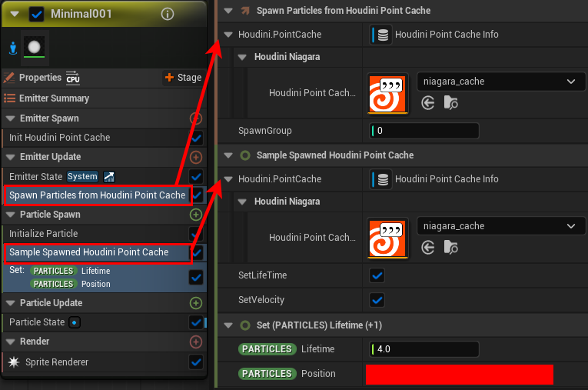Collapse the Sample Spawned Houdini Point Cache section

228,155
